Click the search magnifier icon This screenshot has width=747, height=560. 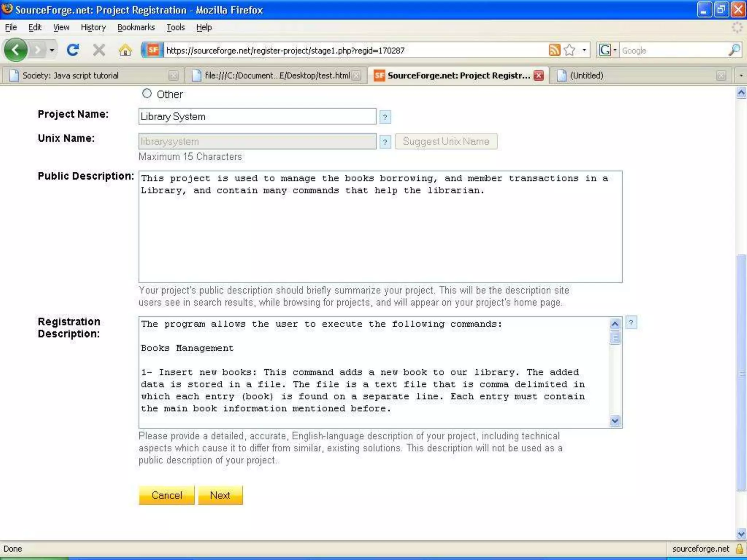coord(734,50)
